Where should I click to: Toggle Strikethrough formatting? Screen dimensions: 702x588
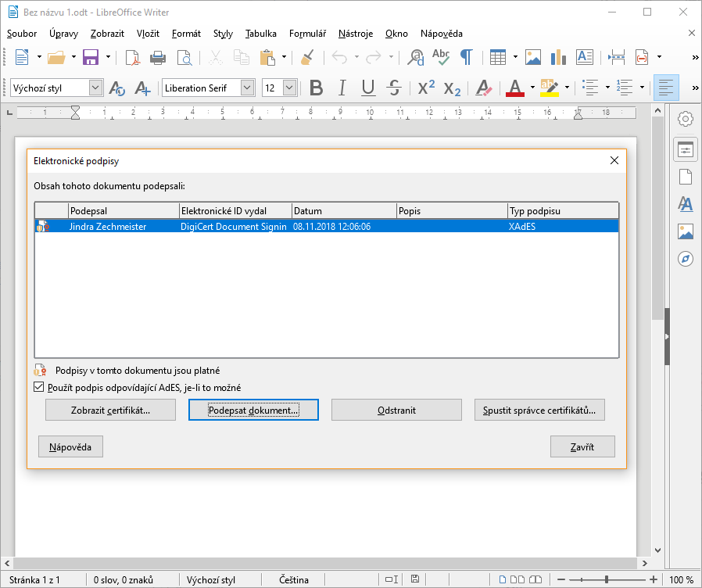pyautogui.click(x=394, y=88)
